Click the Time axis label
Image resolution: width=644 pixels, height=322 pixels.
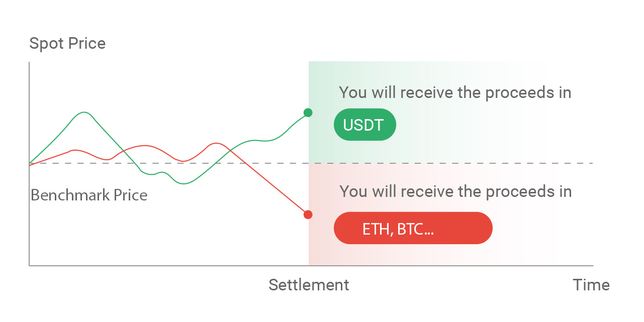pos(591,285)
